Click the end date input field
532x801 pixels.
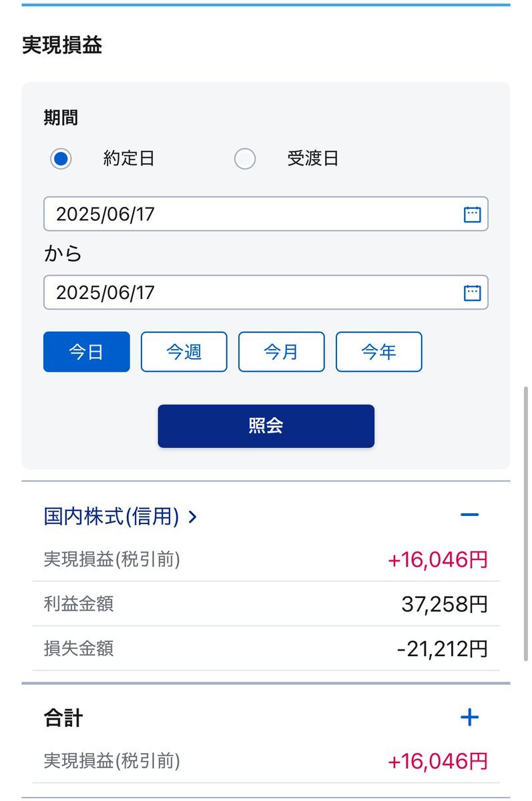point(266,293)
